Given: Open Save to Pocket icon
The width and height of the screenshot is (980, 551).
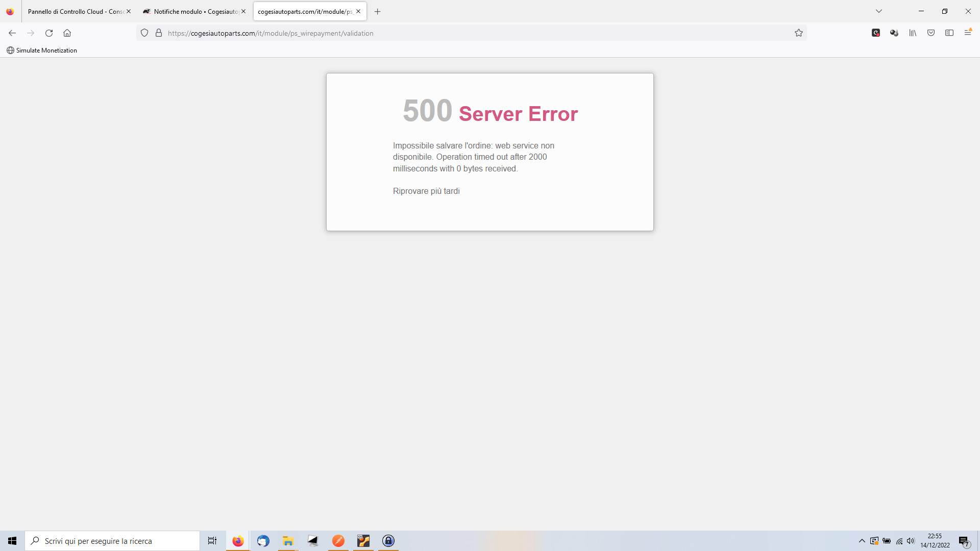Looking at the screenshot, I should [931, 33].
